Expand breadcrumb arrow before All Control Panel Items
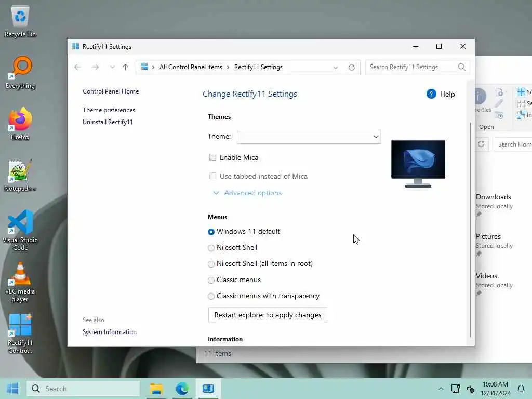532x399 pixels. [x=153, y=67]
